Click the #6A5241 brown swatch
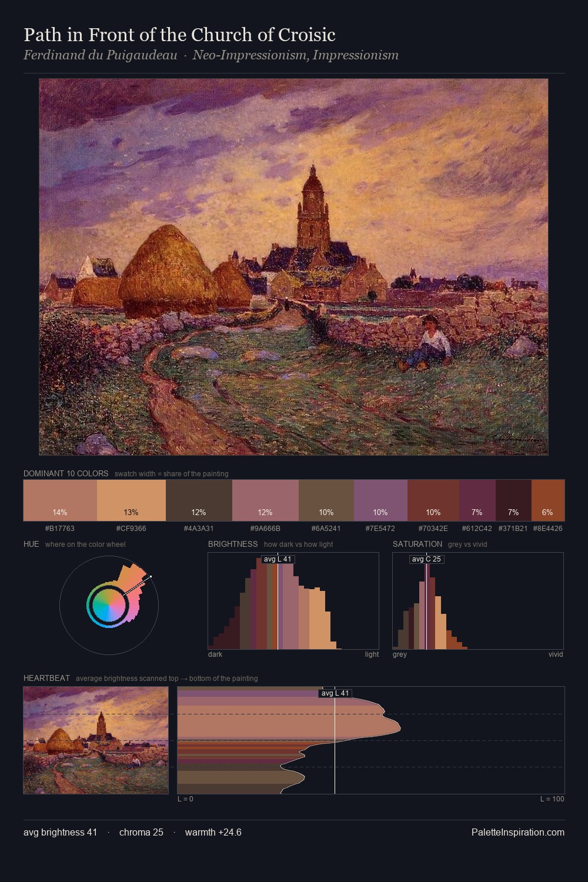The width and height of the screenshot is (588, 882). [x=326, y=500]
